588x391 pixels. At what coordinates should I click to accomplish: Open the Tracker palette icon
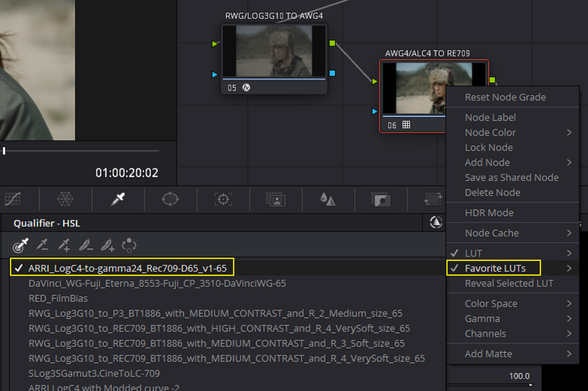(x=223, y=199)
